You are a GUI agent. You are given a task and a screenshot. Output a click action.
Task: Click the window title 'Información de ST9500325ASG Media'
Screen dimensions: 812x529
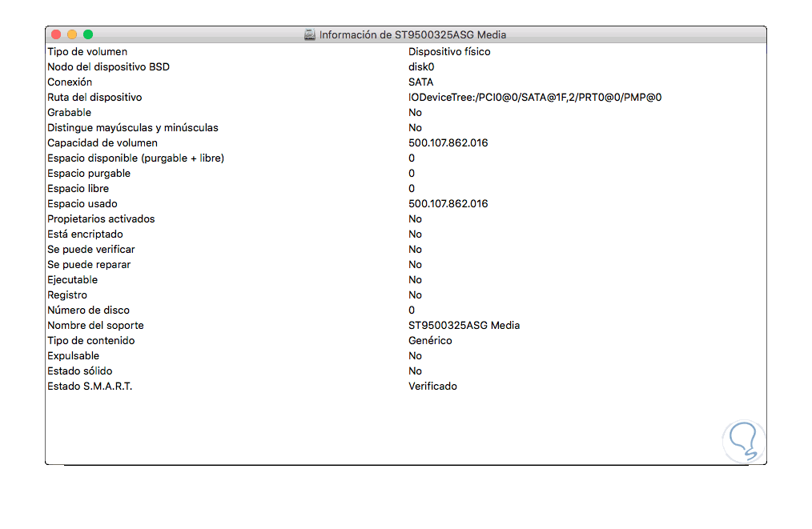pos(412,34)
